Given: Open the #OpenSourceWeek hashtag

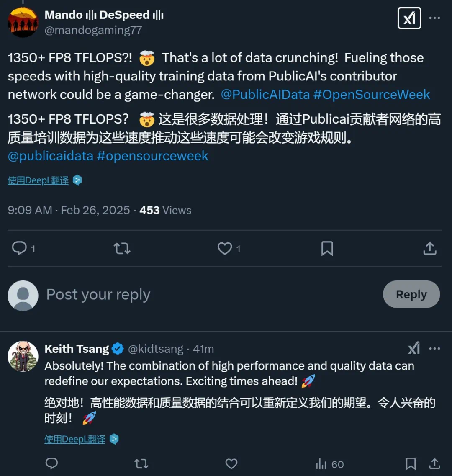Looking at the screenshot, I should (x=372, y=94).
